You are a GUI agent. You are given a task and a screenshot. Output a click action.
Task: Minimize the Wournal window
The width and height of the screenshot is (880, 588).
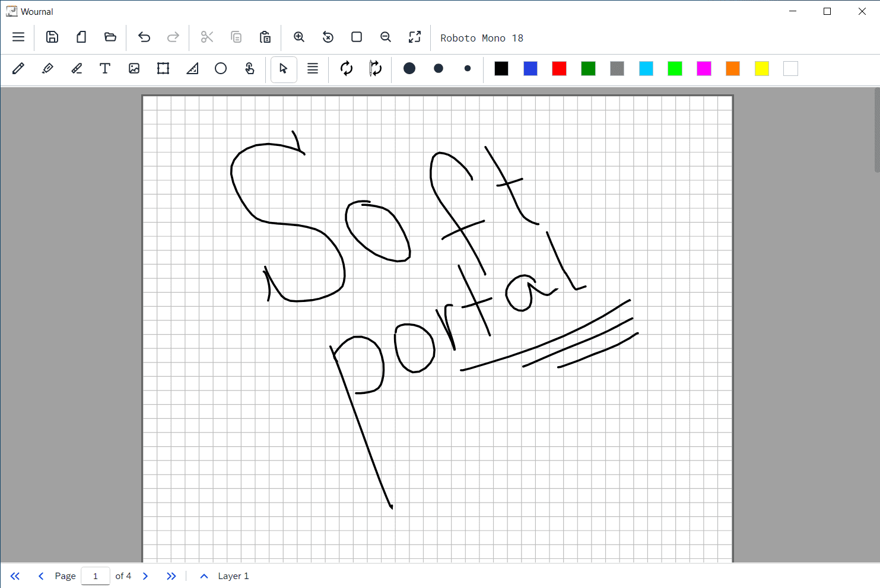[793, 11]
